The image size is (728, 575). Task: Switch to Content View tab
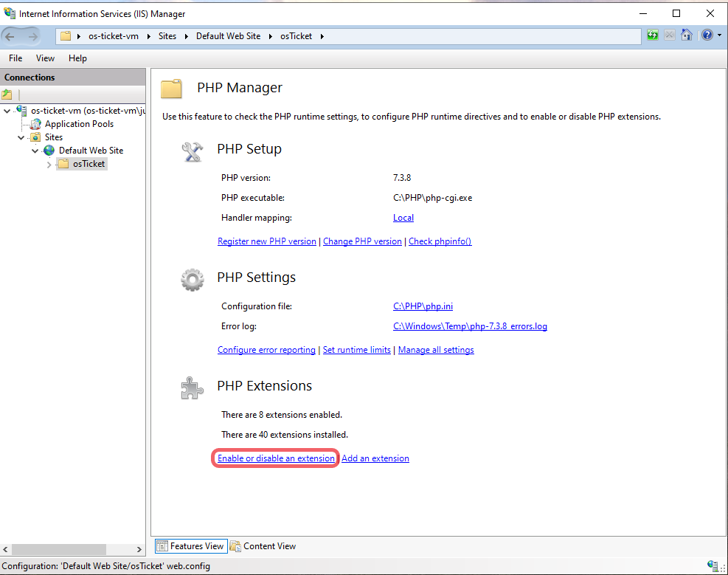click(263, 546)
